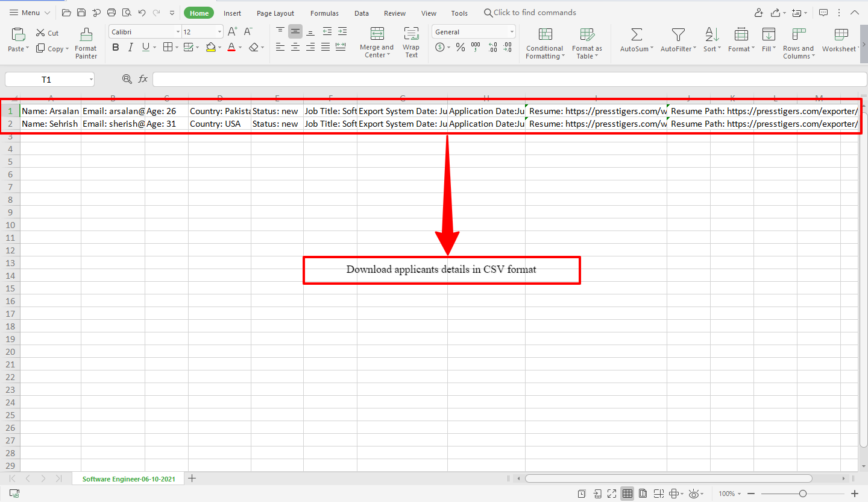Open the General number format dropdown

[x=512, y=31]
